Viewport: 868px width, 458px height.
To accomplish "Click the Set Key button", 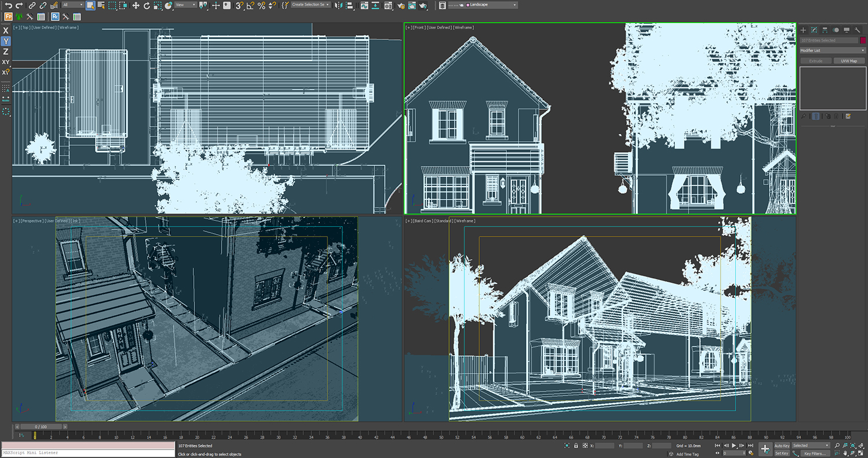I will click(x=782, y=453).
